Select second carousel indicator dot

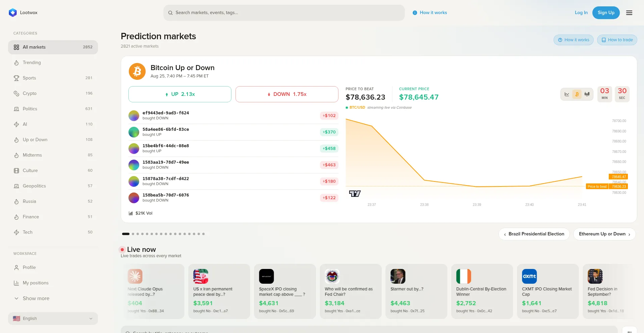pyautogui.click(x=133, y=234)
